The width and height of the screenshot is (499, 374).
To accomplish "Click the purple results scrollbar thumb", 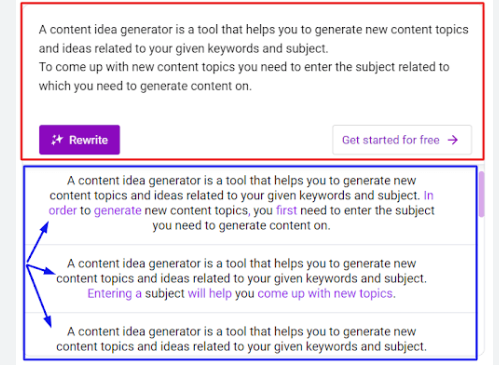I will click(481, 194).
